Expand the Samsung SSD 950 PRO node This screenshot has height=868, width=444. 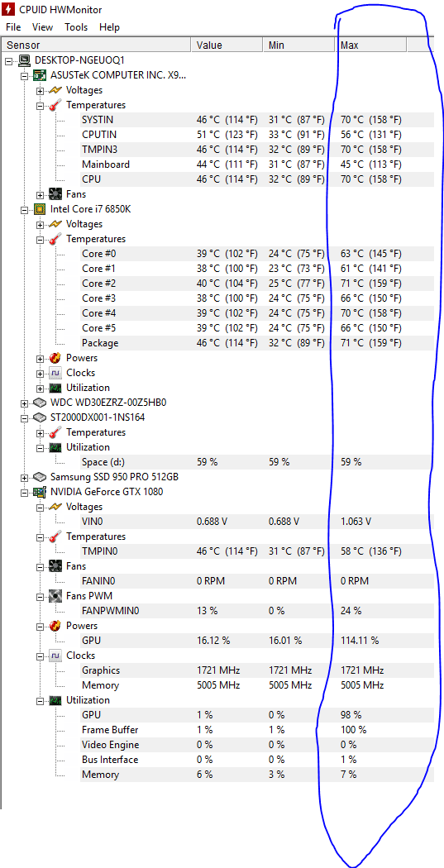[x=24, y=477]
